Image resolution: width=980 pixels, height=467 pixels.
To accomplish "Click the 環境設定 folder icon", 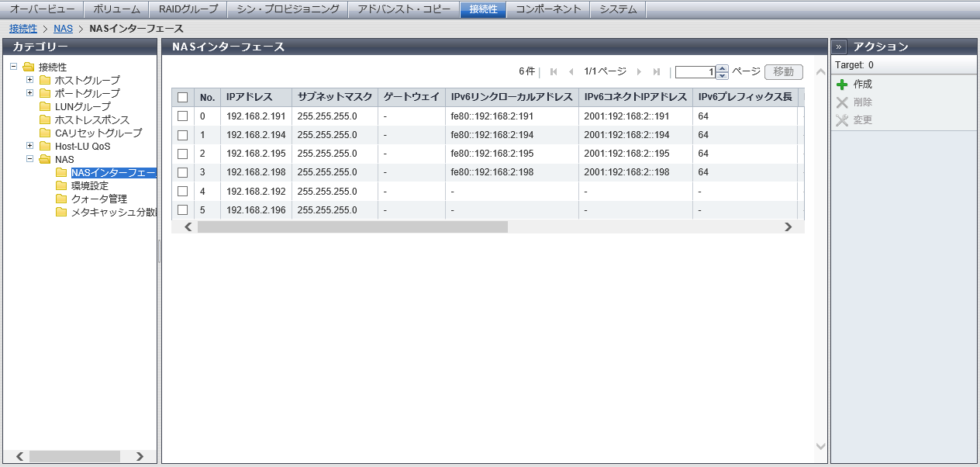I will coord(61,185).
